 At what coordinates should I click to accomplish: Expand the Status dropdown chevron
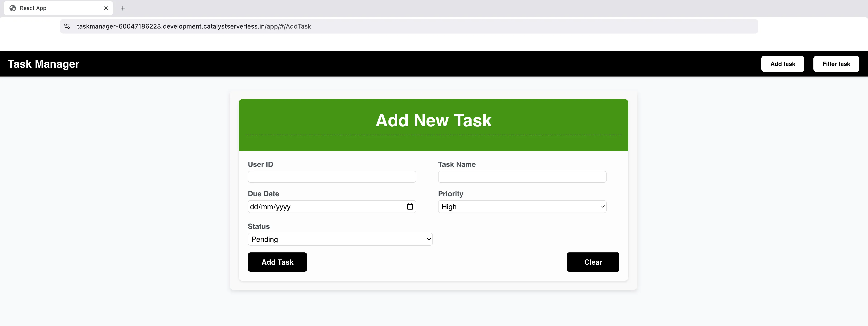click(x=429, y=239)
